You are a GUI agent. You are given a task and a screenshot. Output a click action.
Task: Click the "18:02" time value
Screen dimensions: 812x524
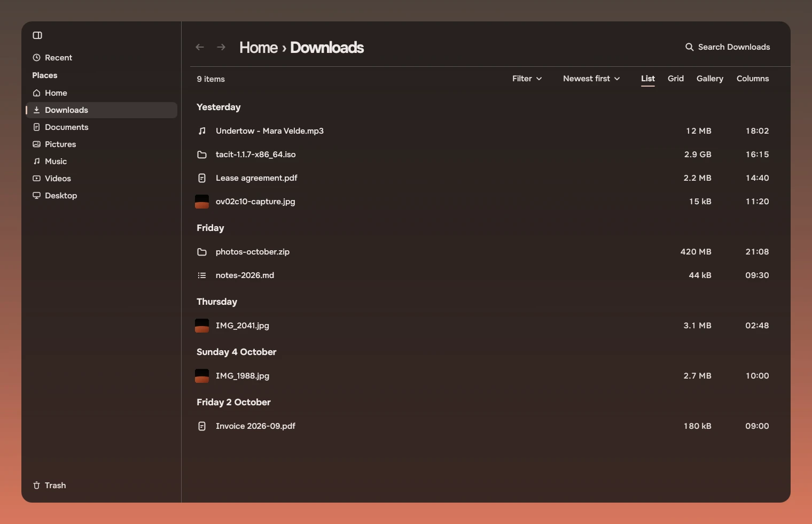[x=758, y=131]
